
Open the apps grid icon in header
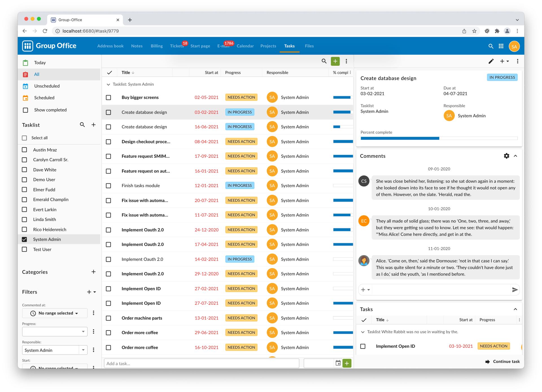501,46
